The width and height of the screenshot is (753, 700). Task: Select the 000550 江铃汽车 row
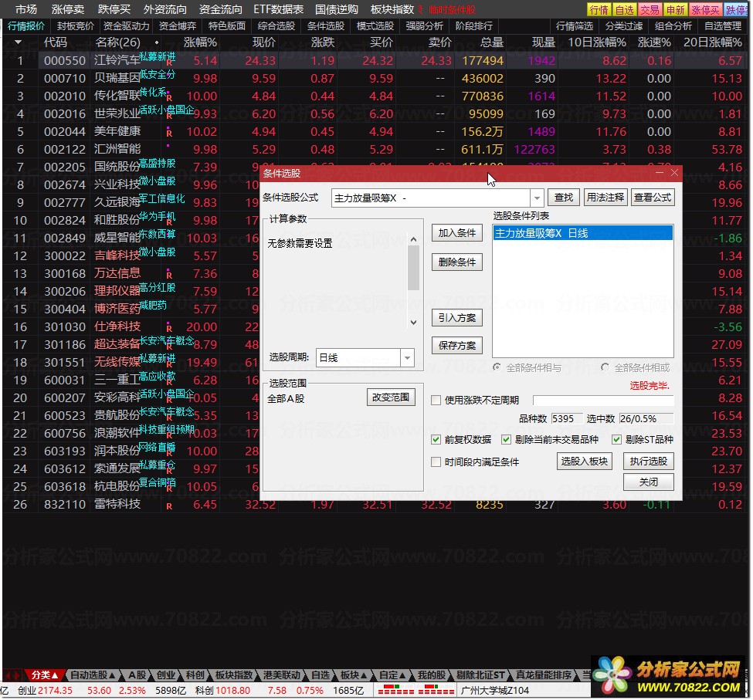[x=375, y=60]
